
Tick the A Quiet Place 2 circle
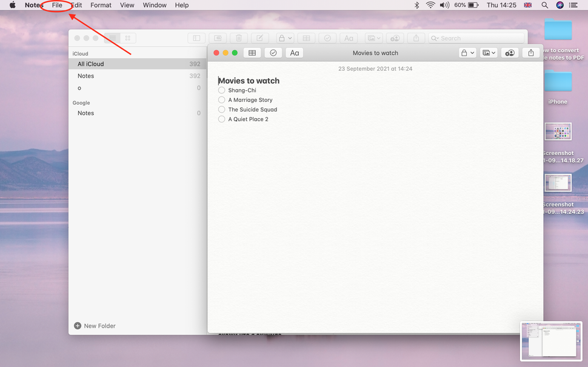click(222, 119)
